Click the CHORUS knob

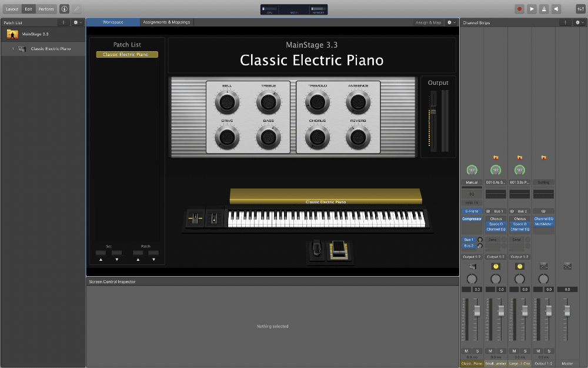pos(318,137)
